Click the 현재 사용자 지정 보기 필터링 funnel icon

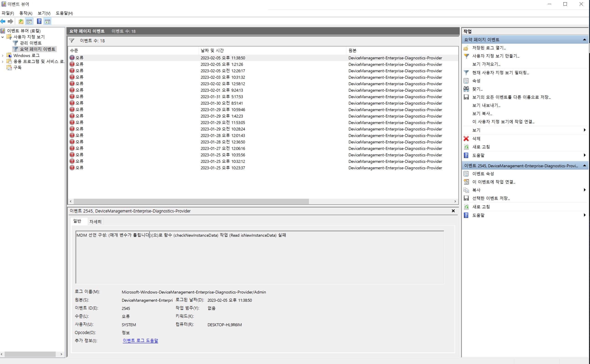(466, 72)
